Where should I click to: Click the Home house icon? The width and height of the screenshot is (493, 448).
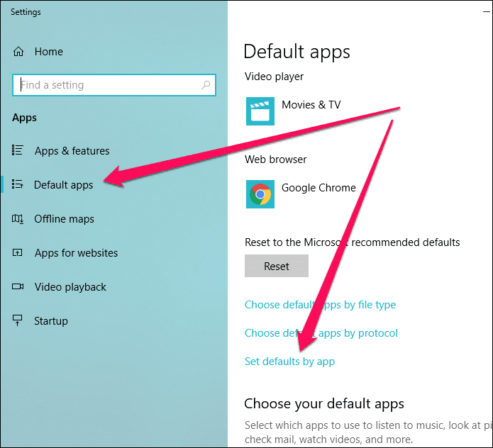tap(18, 51)
